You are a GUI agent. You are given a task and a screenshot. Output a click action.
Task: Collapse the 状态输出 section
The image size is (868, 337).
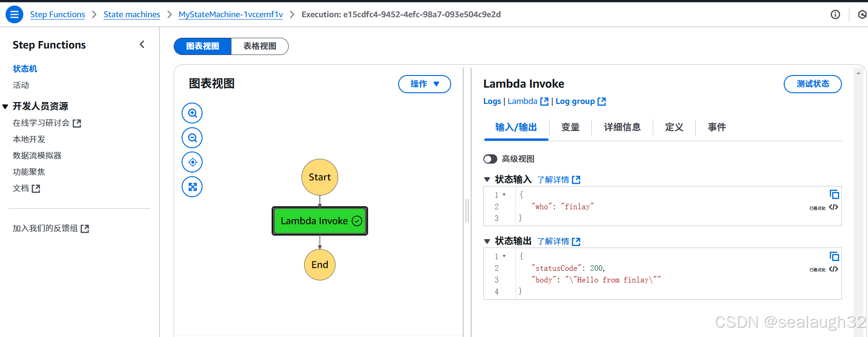(487, 241)
